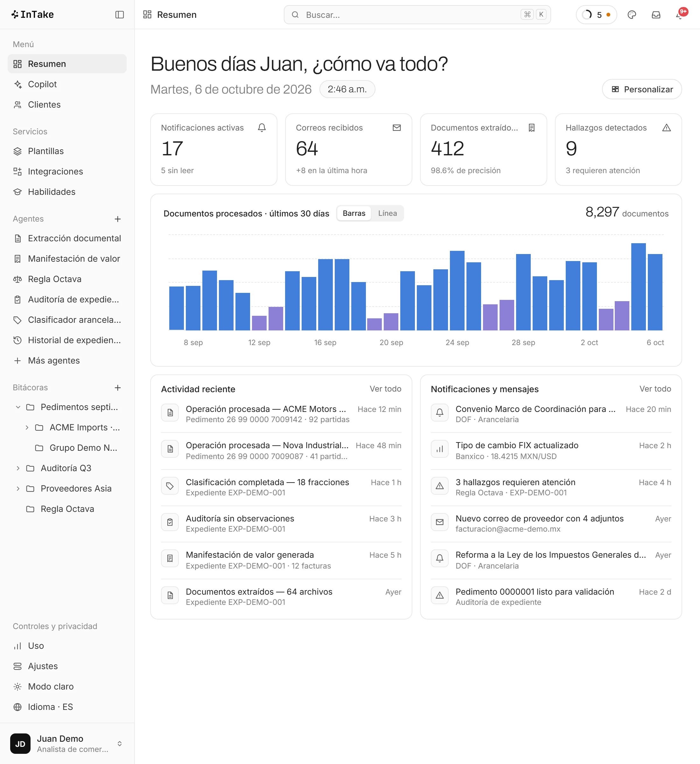Click Más agentes

click(67, 360)
